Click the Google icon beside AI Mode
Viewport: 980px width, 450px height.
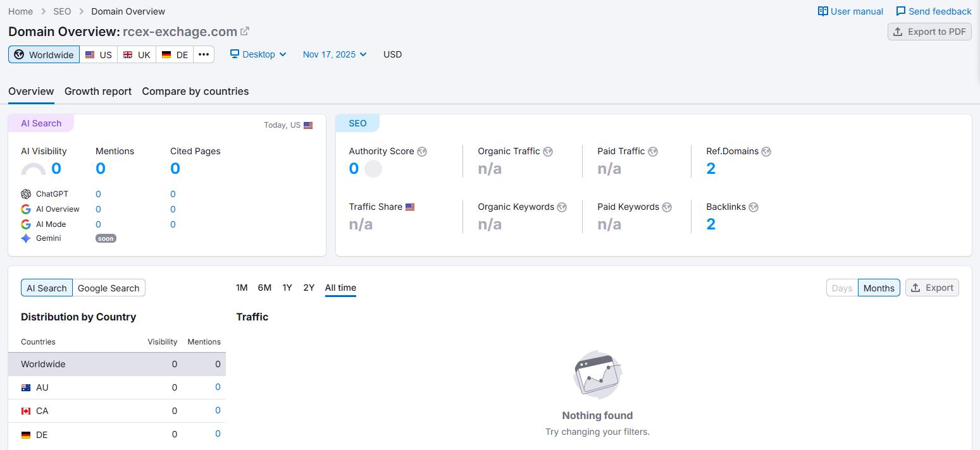[x=26, y=224]
